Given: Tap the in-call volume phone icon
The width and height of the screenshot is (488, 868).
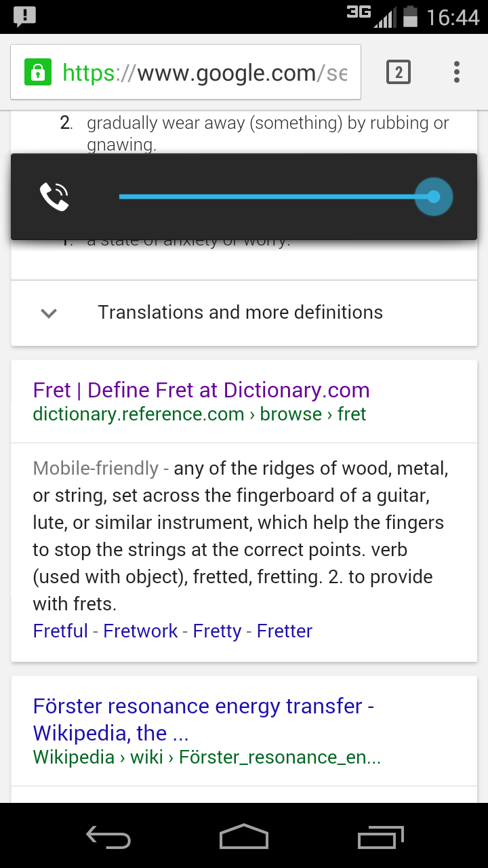Looking at the screenshot, I should pyautogui.click(x=54, y=197).
